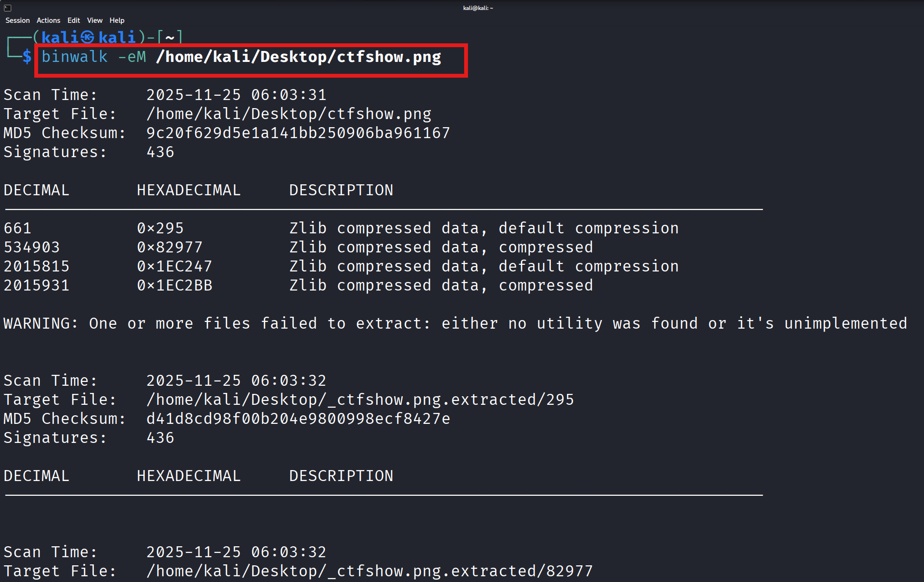Click the path ending in extracted/82977

[x=370, y=571]
